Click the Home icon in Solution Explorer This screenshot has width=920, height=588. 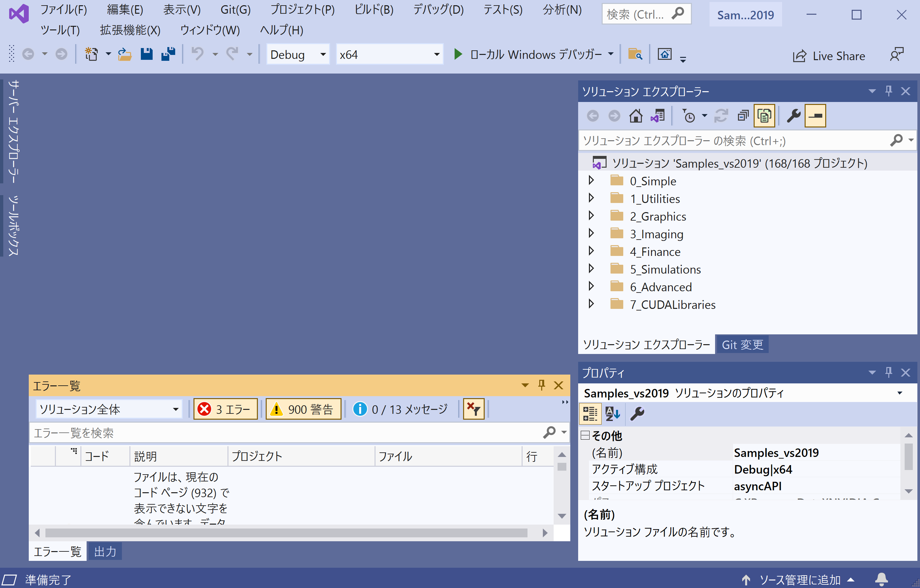636,116
